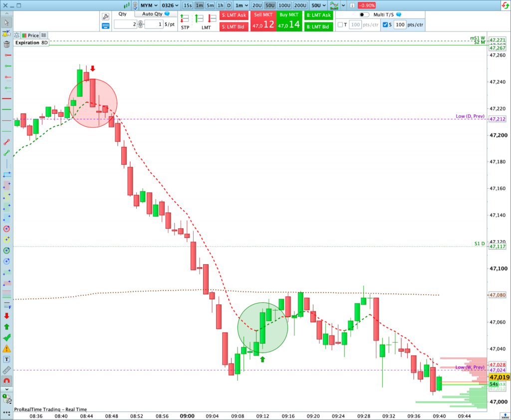Image resolution: width=511 pixels, height=420 pixels.
Task: Toggle the Multi T/S switch
Action: pyautogui.click(x=364, y=15)
